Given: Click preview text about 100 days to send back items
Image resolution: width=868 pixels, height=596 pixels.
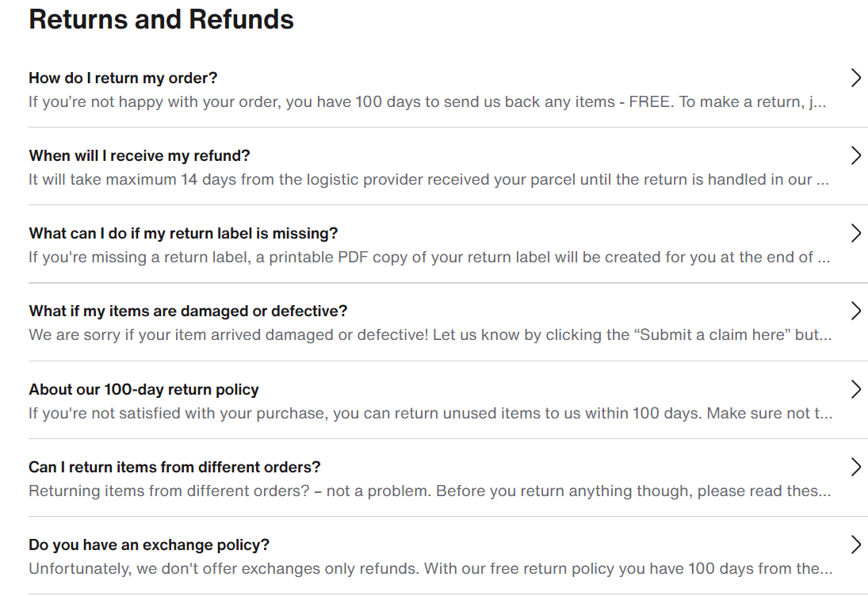Looking at the screenshot, I should pos(427,101).
